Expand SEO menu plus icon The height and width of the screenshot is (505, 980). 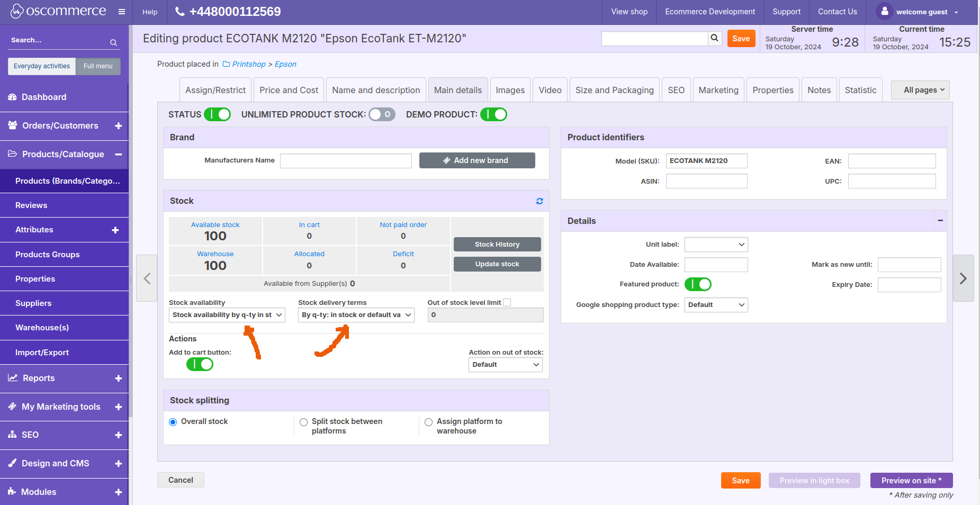click(x=118, y=435)
